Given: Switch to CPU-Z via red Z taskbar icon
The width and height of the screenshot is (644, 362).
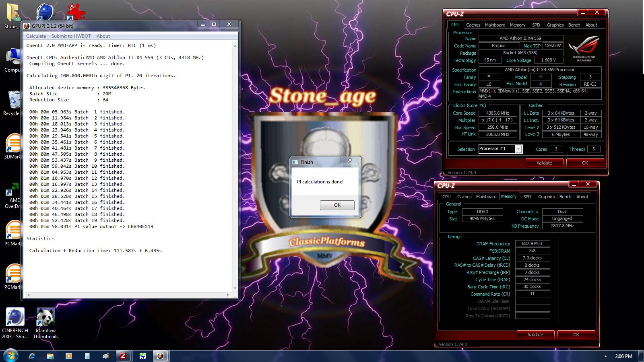Looking at the screenshot, I should 123,356.
